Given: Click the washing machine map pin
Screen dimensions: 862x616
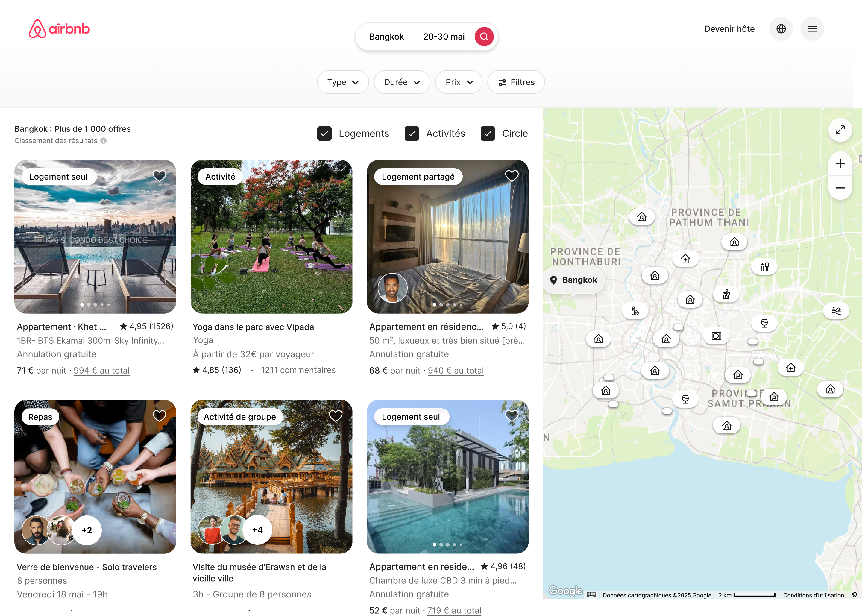Looking at the screenshot, I should pos(716,336).
